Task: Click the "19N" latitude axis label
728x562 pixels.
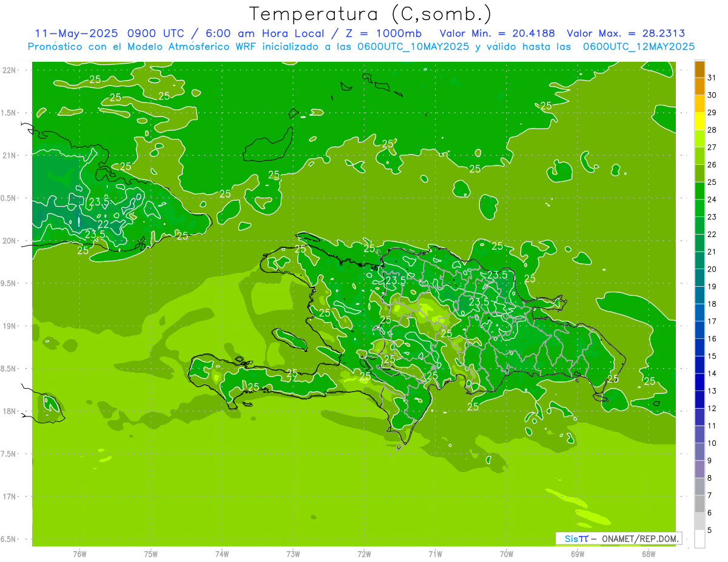Action: coord(10,326)
